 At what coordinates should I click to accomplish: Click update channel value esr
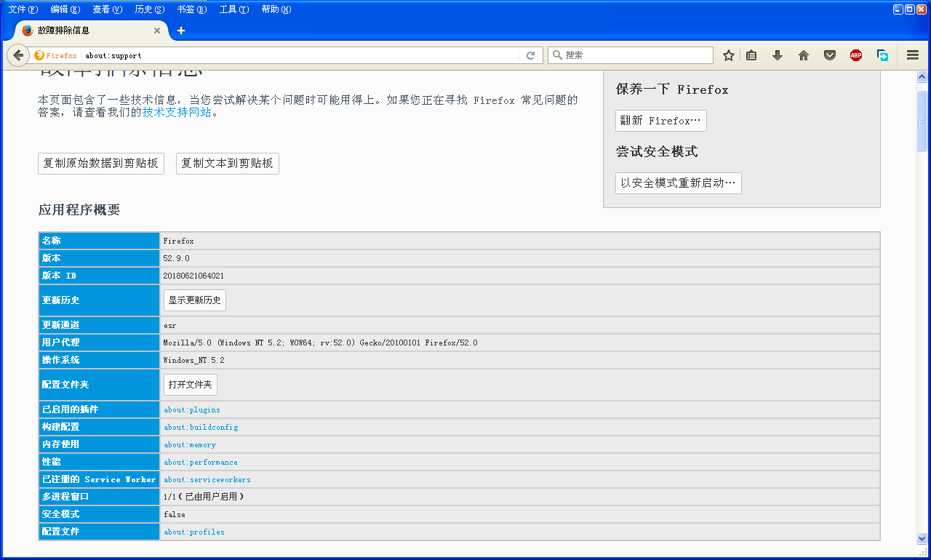[x=169, y=326]
